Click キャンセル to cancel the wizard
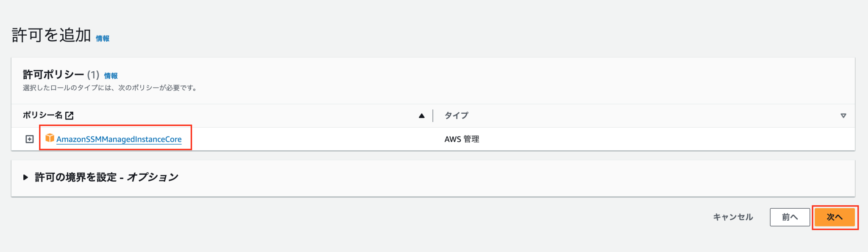Screen dimensions: 868x252 pyautogui.click(x=733, y=217)
